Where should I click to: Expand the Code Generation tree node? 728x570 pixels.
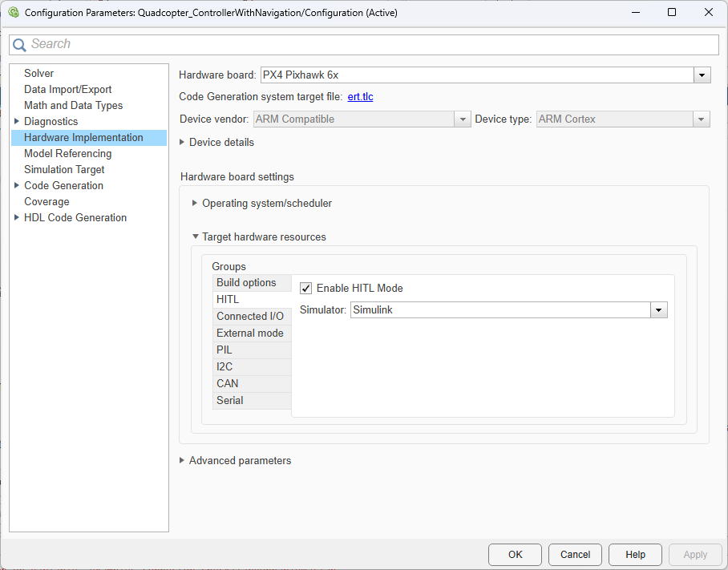pyautogui.click(x=17, y=185)
